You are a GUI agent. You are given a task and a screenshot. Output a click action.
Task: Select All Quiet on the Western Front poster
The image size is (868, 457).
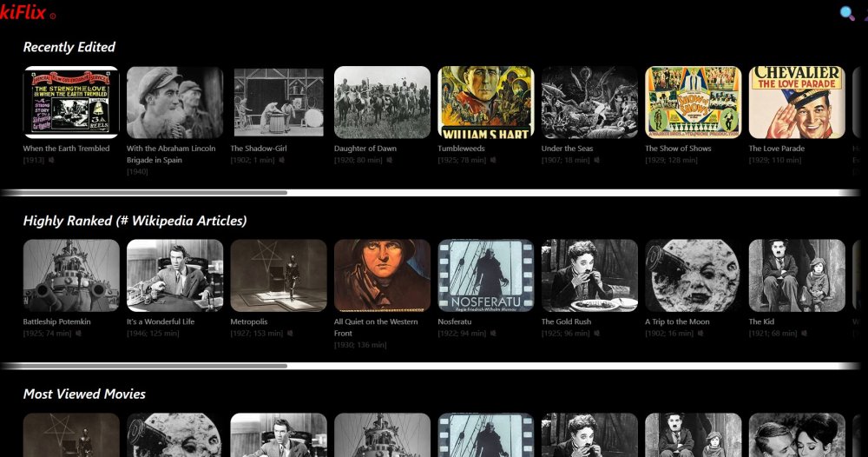pos(382,275)
